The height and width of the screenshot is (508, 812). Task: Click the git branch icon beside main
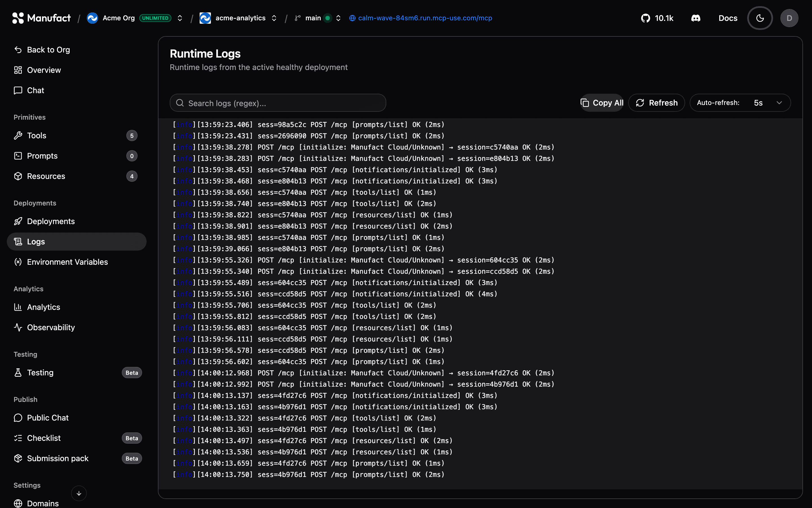click(297, 18)
